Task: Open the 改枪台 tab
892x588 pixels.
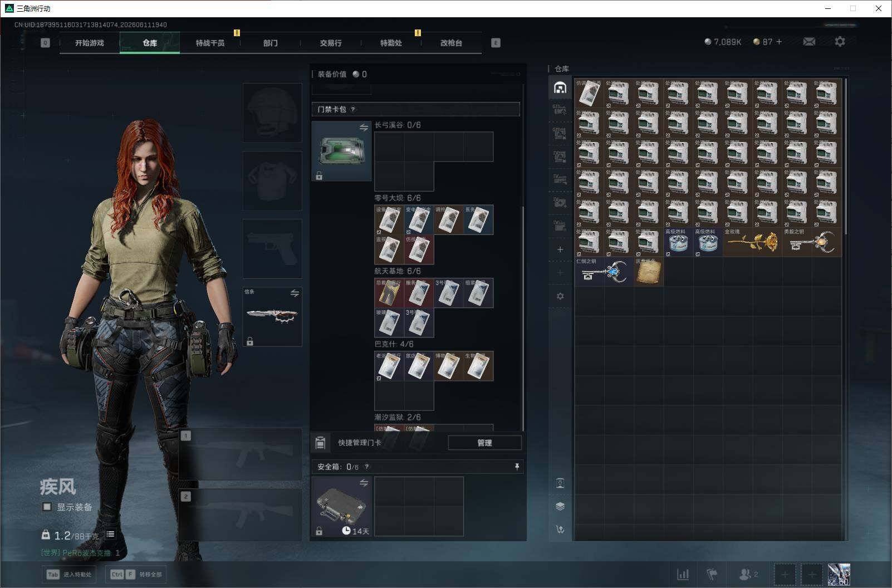Action: pos(451,43)
